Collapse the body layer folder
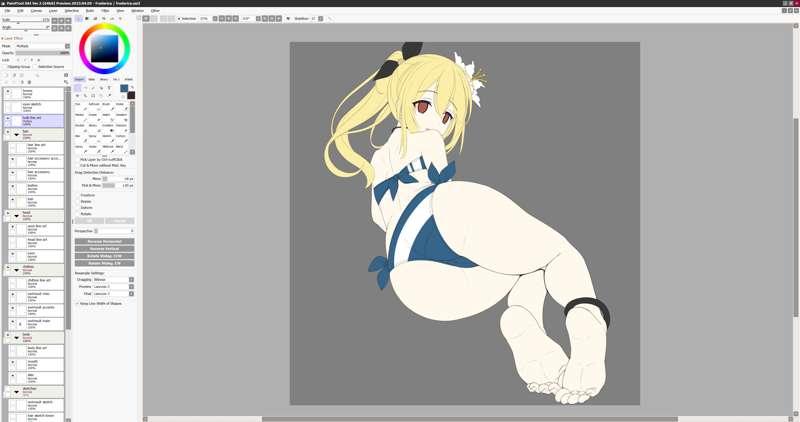This screenshot has height=422, width=800. [16, 337]
